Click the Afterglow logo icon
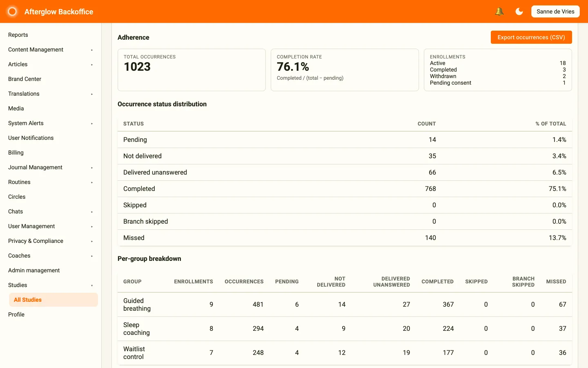This screenshot has height=368, width=588. pyautogui.click(x=12, y=11)
